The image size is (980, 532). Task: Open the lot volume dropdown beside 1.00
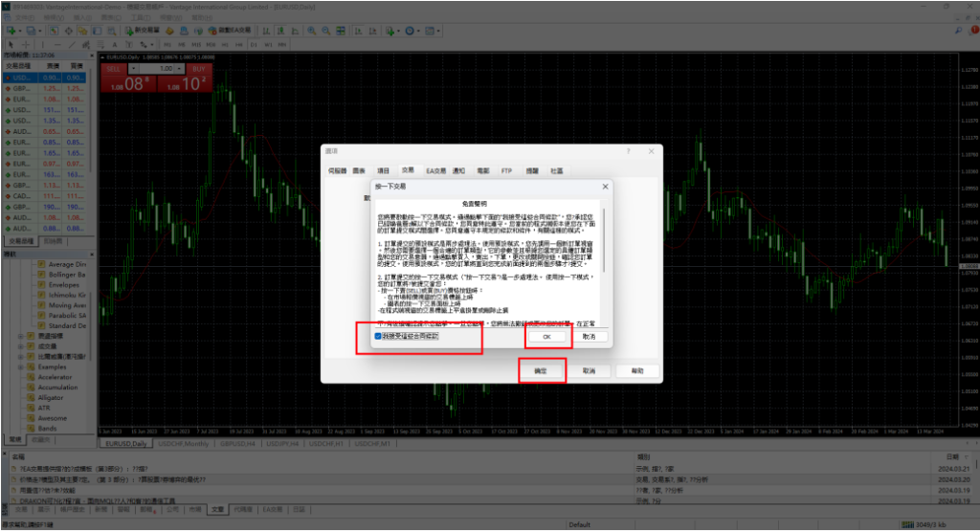click(179, 70)
